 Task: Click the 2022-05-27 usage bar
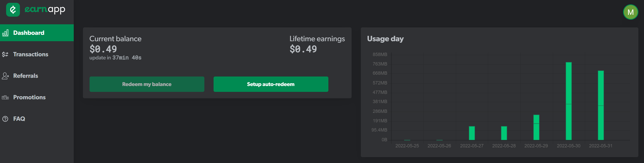[x=472, y=133]
